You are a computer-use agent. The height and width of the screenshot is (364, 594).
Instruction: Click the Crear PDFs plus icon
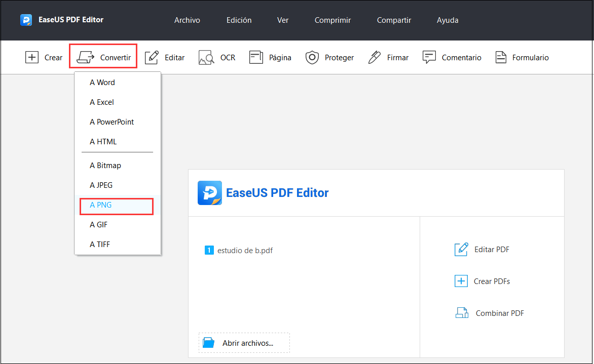pos(461,281)
